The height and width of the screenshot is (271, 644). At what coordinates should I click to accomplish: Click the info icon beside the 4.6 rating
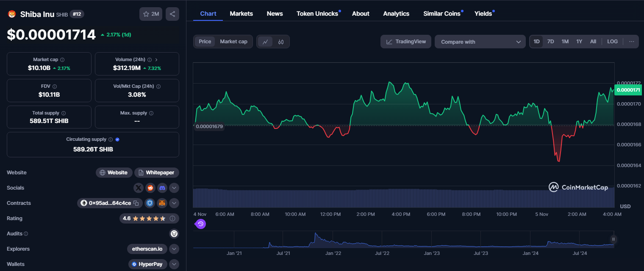click(x=172, y=218)
